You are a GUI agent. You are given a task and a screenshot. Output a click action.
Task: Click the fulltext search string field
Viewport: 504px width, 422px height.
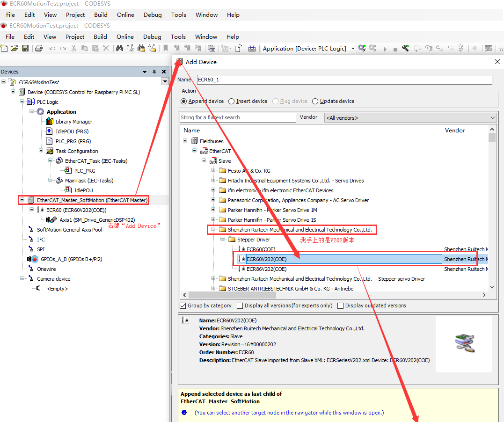[238, 117]
